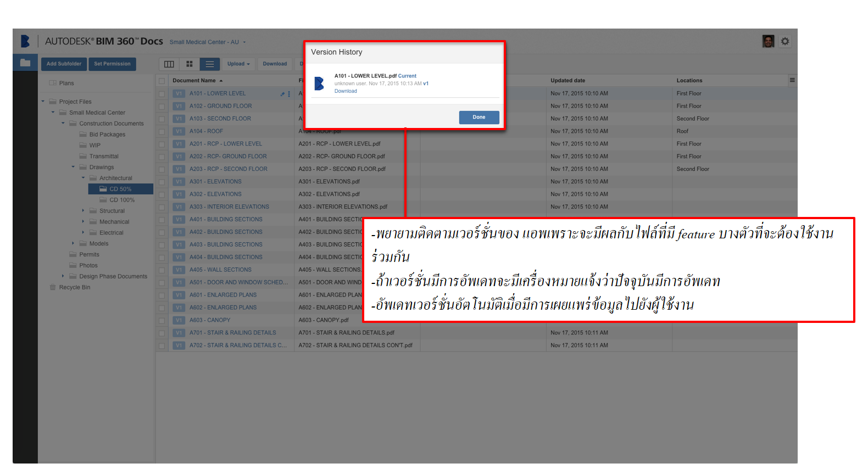Viewport: 868px width, 469px height.
Task: Click Download link in Version History dialog
Action: tap(346, 91)
